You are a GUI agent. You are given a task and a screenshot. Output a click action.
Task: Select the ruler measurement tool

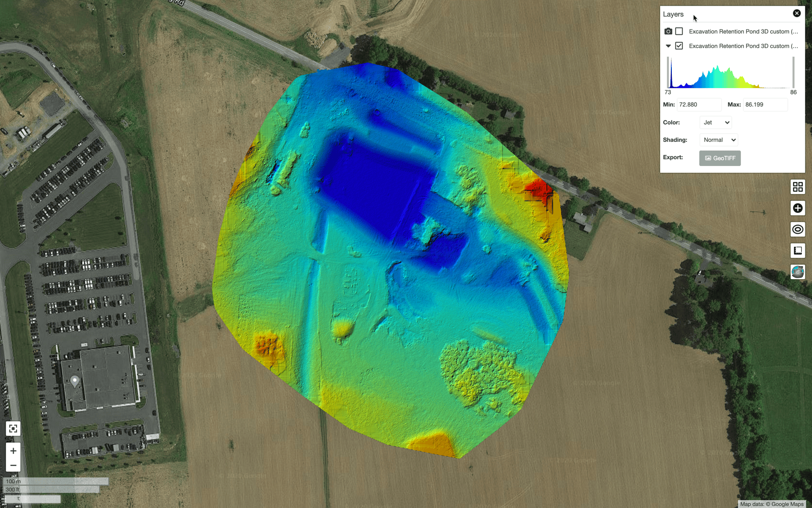pos(797,251)
